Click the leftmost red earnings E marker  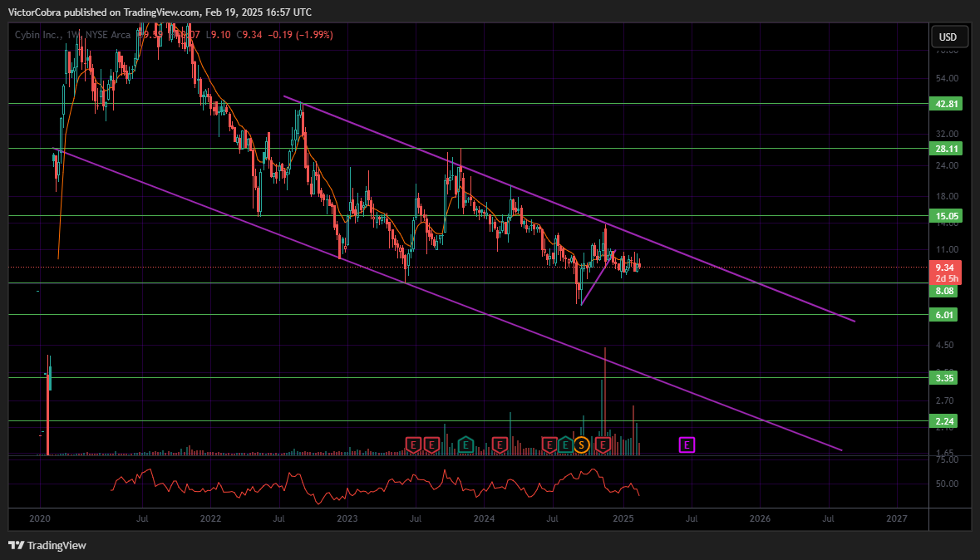[x=412, y=445]
